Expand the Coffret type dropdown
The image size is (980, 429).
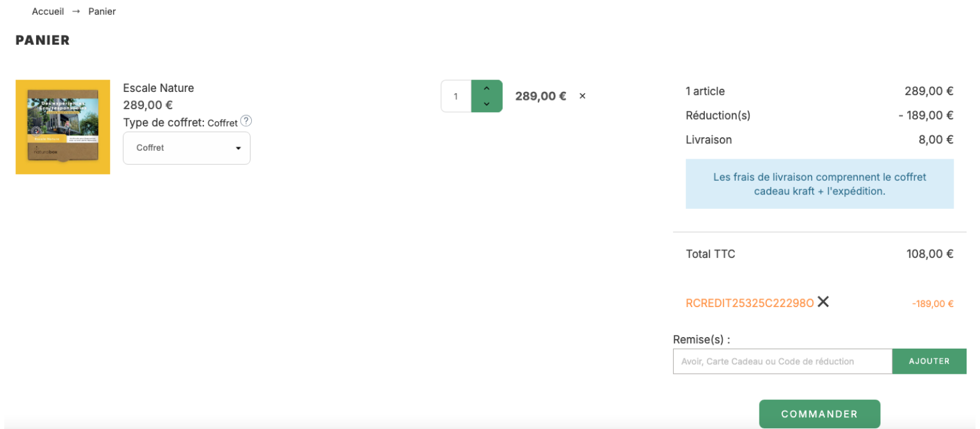tap(187, 148)
